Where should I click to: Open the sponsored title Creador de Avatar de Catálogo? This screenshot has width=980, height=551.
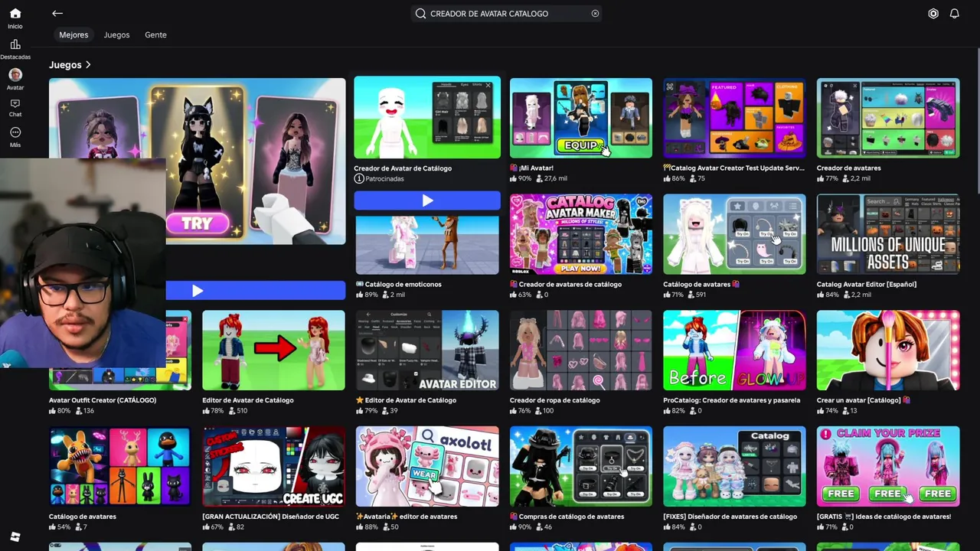pos(403,168)
